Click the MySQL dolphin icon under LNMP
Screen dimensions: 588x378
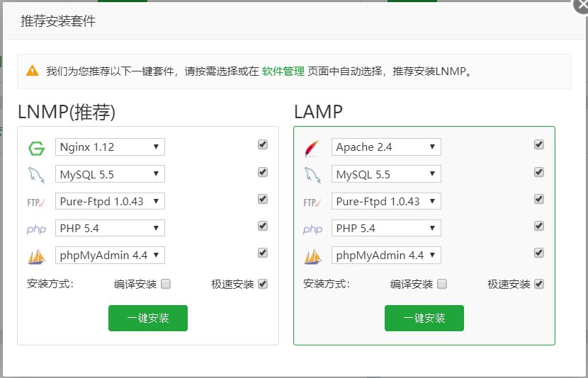click(36, 175)
